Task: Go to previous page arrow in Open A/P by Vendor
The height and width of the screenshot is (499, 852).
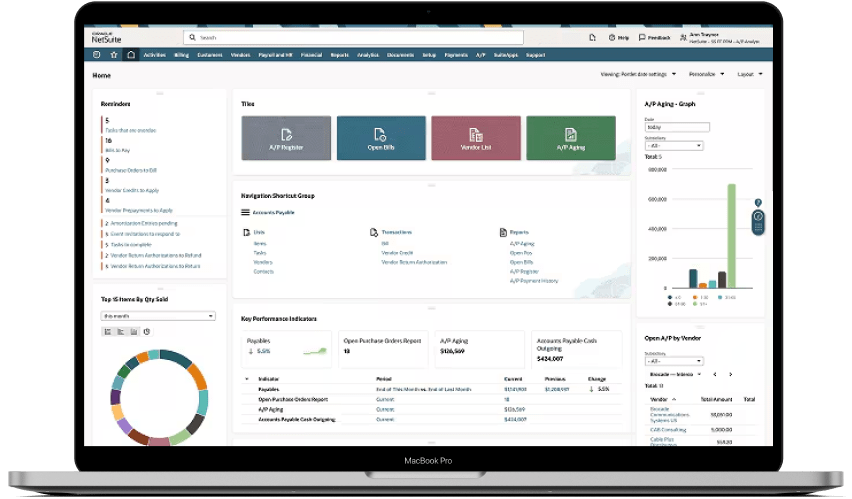Action: point(715,375)
